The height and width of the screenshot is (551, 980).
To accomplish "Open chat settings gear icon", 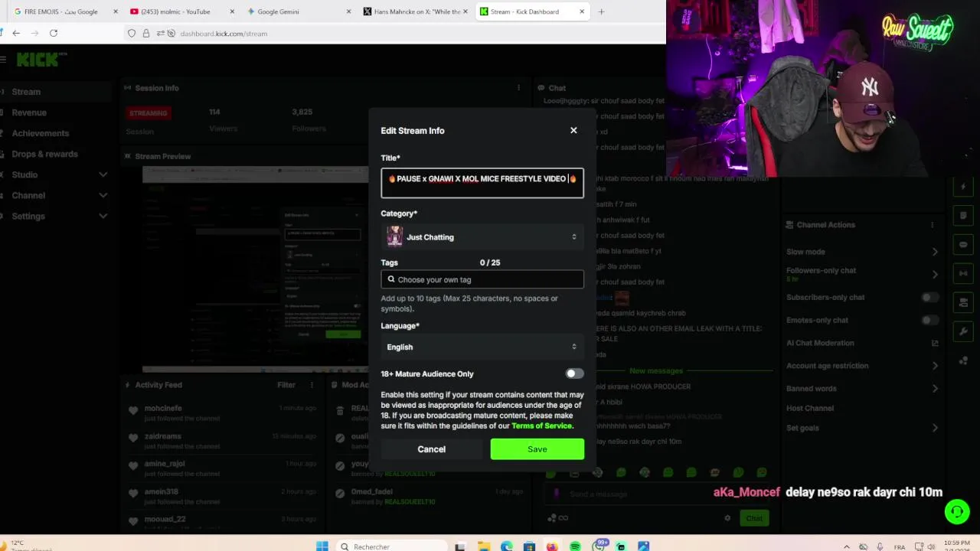I will 727,518.
